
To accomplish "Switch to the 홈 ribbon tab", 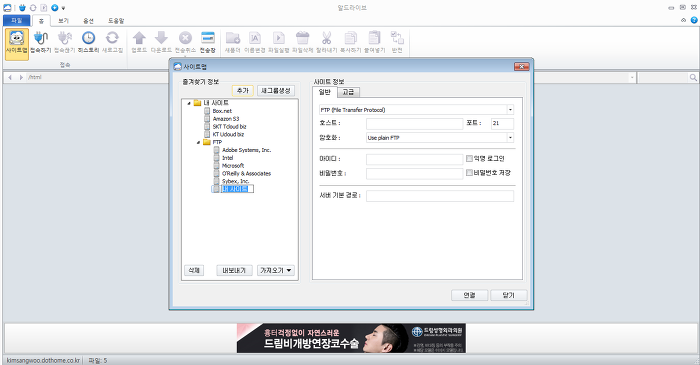I will (x=41, y=21).
